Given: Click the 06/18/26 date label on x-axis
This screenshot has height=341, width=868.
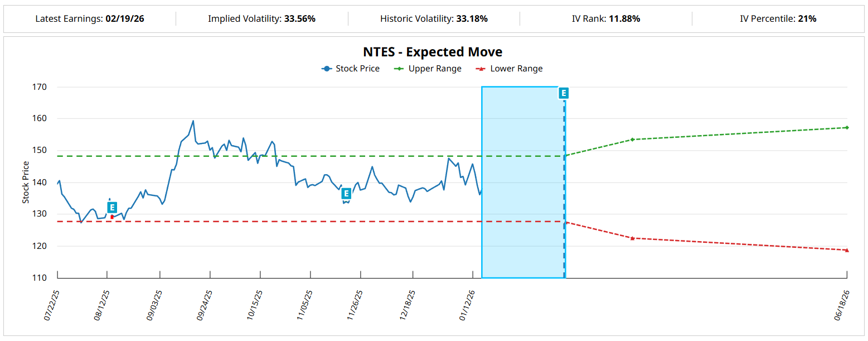Looking at the screenshot, I should (842, 304).
